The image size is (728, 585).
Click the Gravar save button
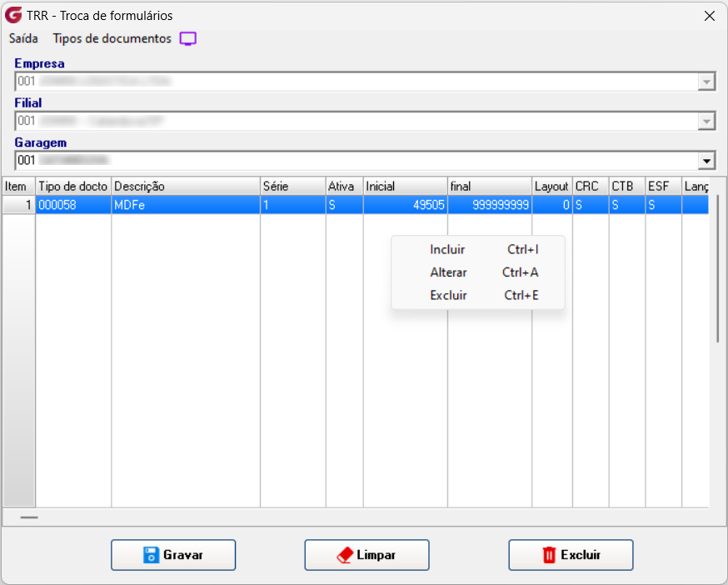coord(173,555)
